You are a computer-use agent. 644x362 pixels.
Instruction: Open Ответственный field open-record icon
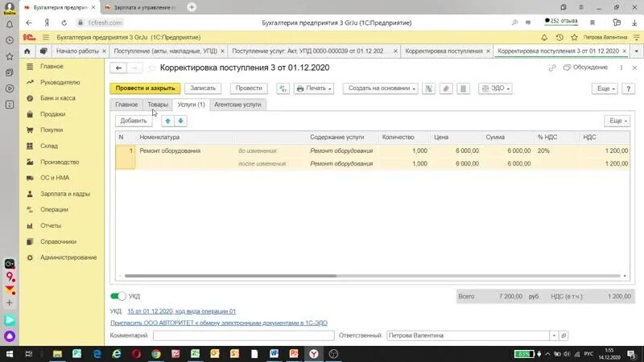[x=563, y=335]
